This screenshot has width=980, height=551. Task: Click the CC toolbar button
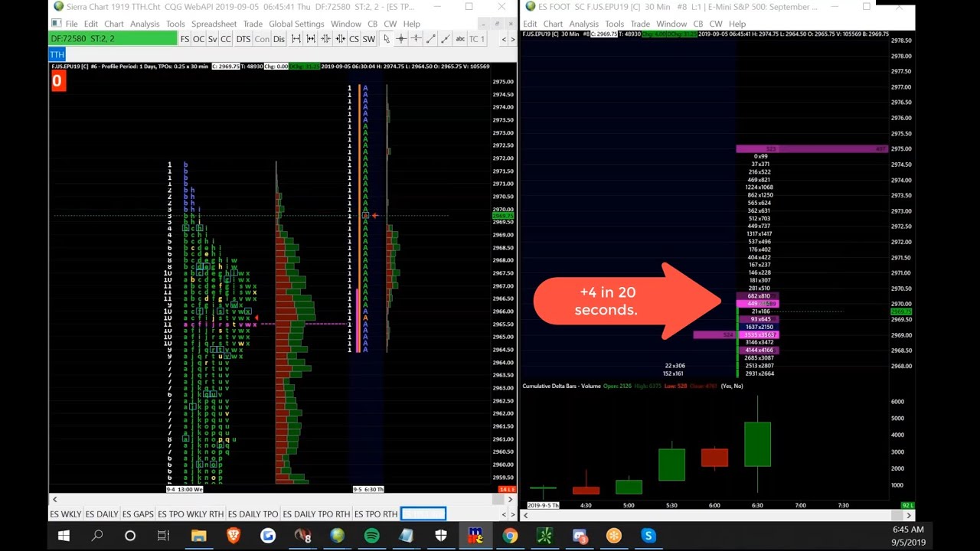[x=226, y=39]
